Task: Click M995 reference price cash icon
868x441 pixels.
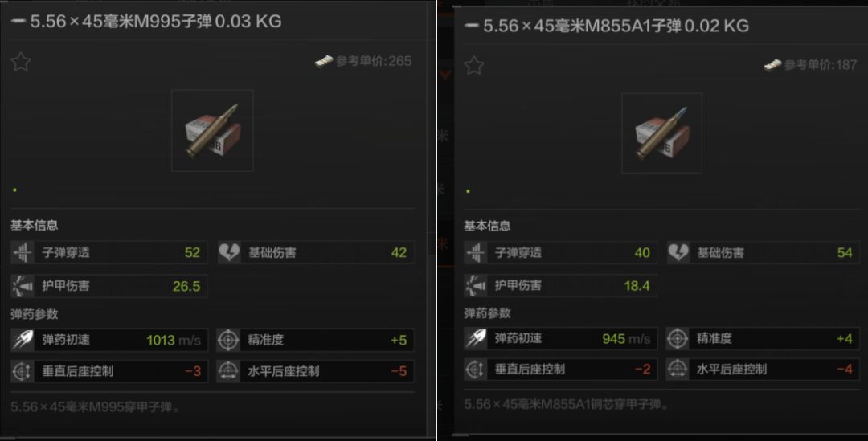Action: click(x=324, y=61)
